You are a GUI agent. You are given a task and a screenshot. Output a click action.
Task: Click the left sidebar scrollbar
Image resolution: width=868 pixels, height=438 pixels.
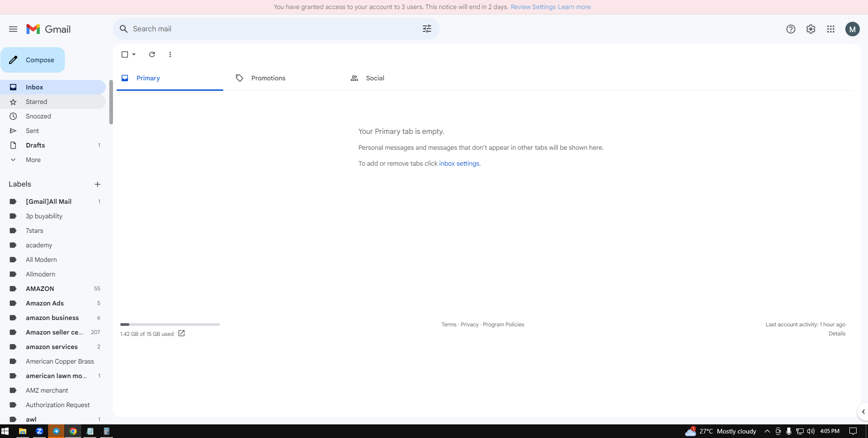point(111,102)
